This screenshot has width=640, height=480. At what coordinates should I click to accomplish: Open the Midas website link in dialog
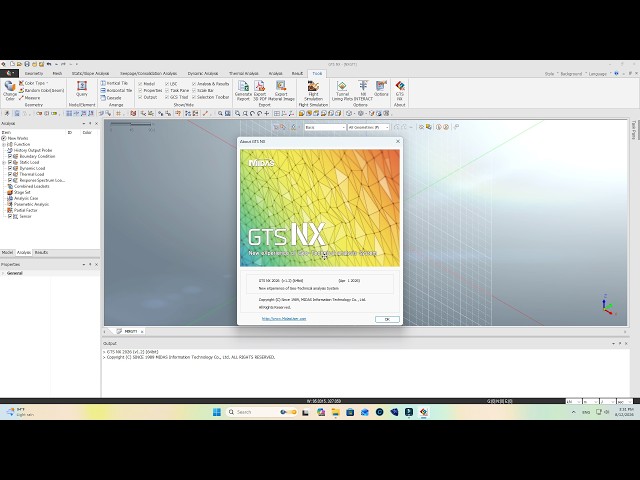tap(284, 319)
